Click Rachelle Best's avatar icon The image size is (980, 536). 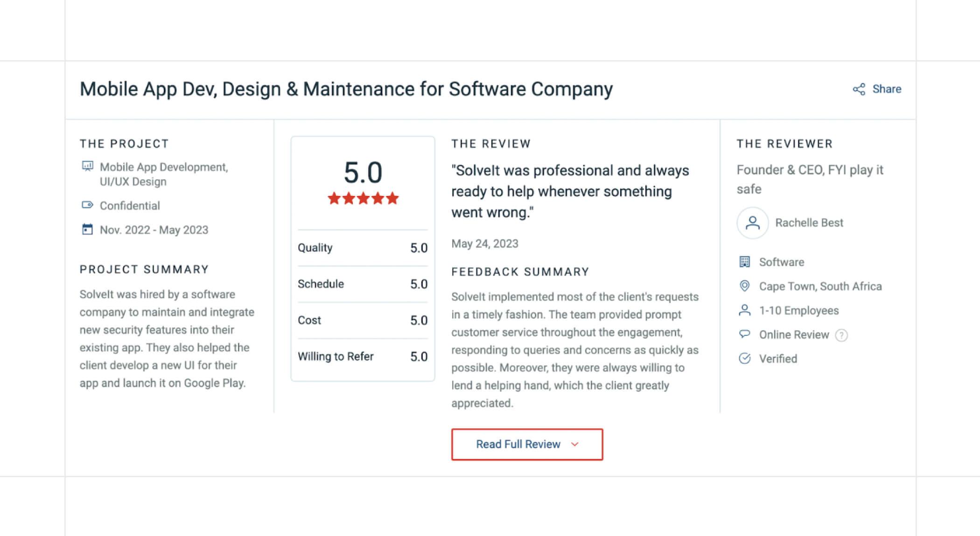[x=752, y=223]
